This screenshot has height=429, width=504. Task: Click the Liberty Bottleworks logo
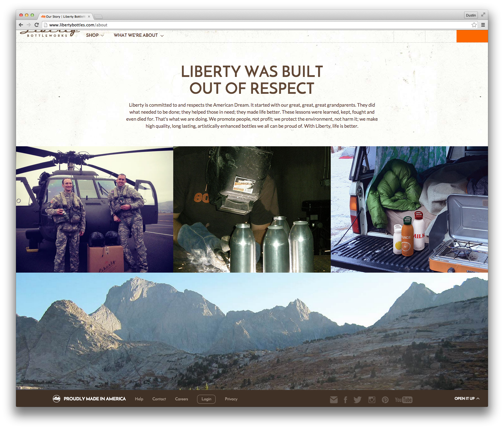pos(50,34)
